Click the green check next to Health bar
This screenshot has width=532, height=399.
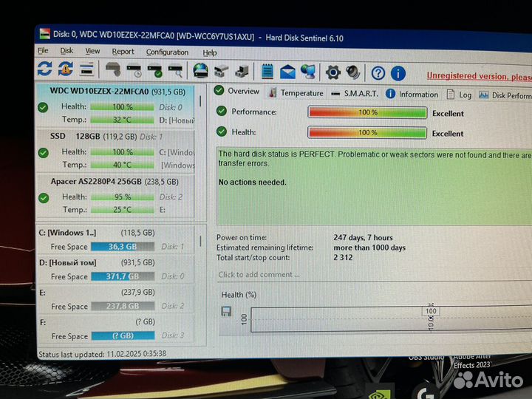222,132
